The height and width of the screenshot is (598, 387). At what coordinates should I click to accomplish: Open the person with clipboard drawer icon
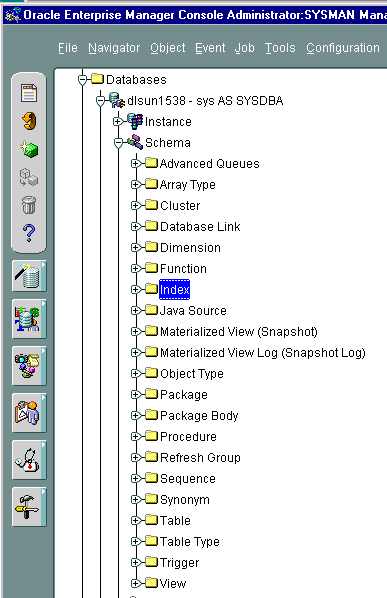click(29, 413)
